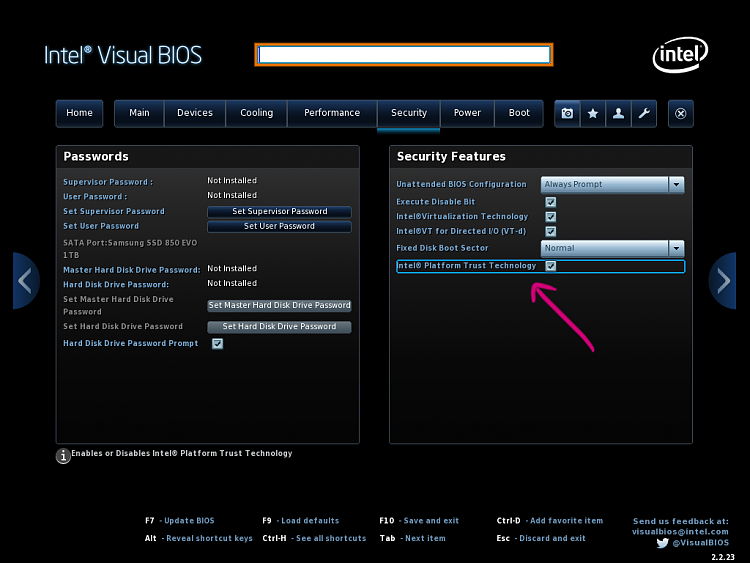Click Esc Discard and exit shortcut
The image size is (750, 563).
(541, 539)
